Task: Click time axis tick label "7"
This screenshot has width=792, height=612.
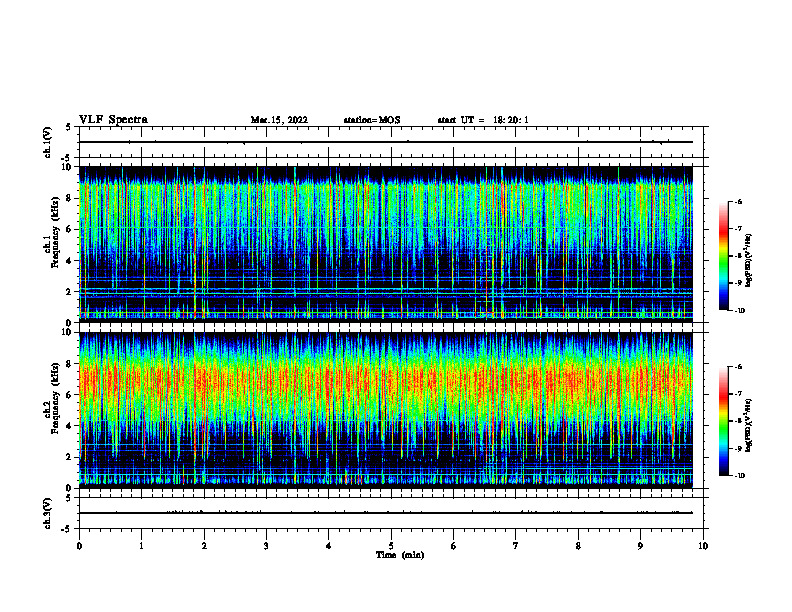Action: [x=516, y=546]
